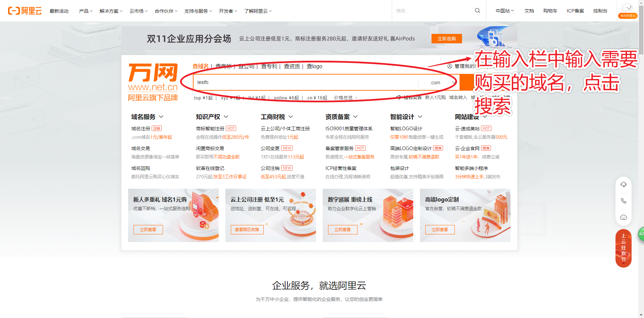Click 立即查看 on 高端logo定制 card

pyautogui.click(x=440, y=230)
